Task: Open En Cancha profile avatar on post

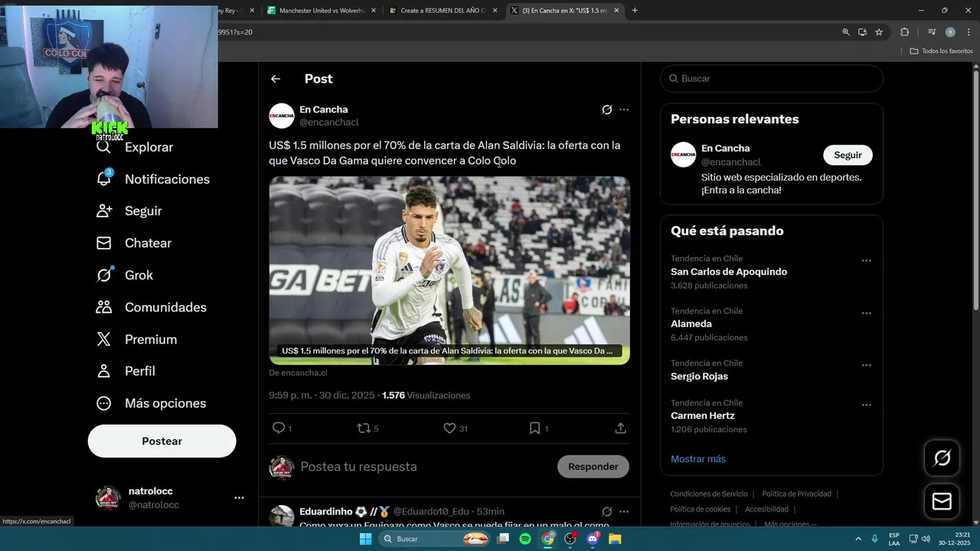Action: click(x=282, y=116)
